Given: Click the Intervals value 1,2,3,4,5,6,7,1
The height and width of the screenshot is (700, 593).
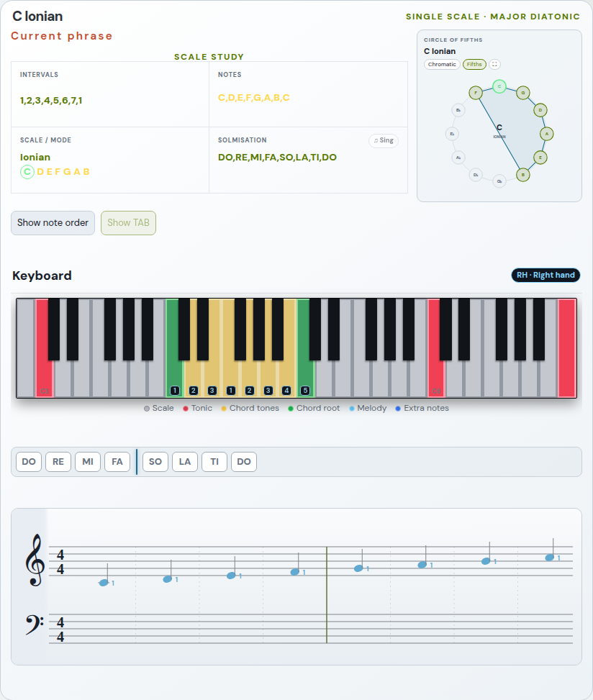Looking at the screenshot, I should tap(51, 101).
